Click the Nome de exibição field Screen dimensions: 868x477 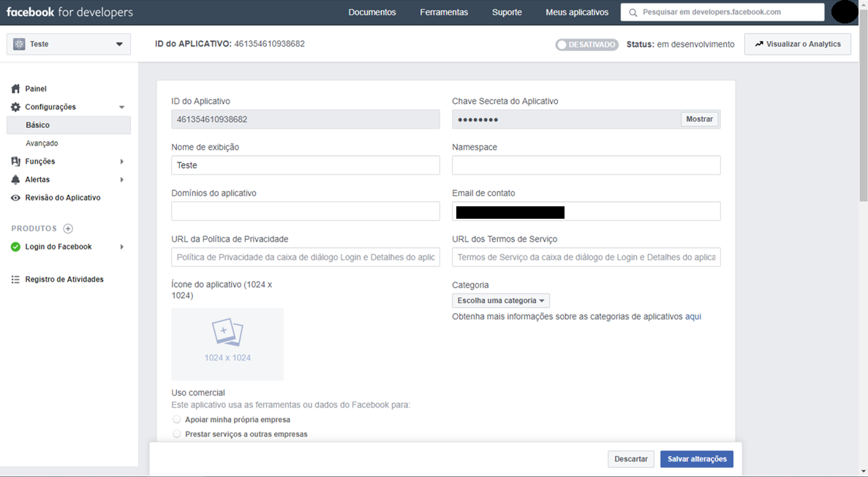(306, 165)
